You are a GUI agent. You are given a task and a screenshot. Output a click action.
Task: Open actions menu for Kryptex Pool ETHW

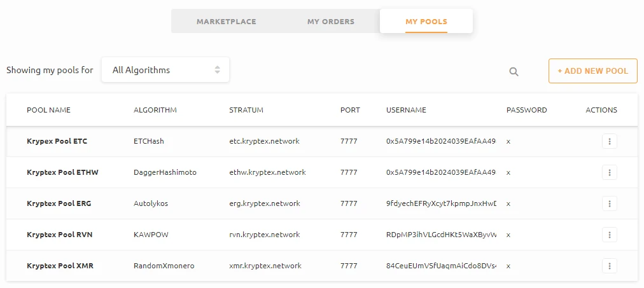click(x=609, y=172)
